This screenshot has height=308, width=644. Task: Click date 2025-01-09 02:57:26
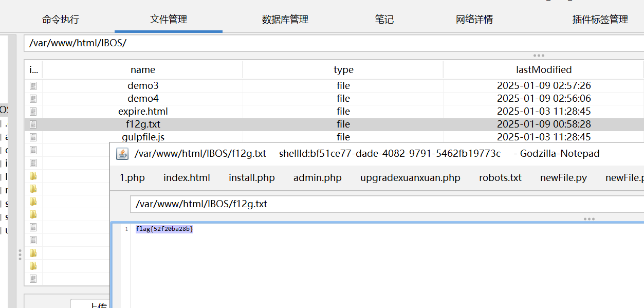(544, 85)
